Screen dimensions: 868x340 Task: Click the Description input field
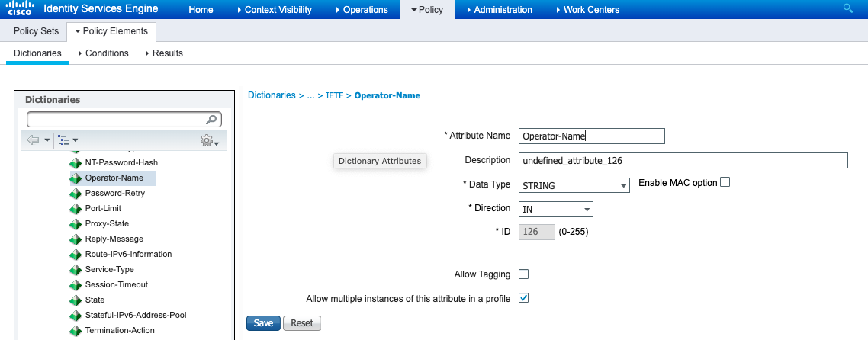pyautogui.click(x=683, y=160)
